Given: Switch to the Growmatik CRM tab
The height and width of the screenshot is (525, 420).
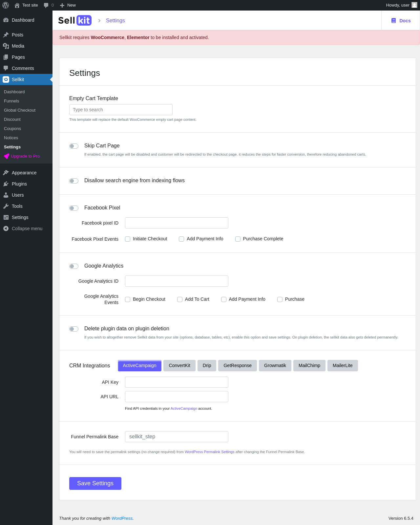Looking at the screenshot, I should 275,365.
